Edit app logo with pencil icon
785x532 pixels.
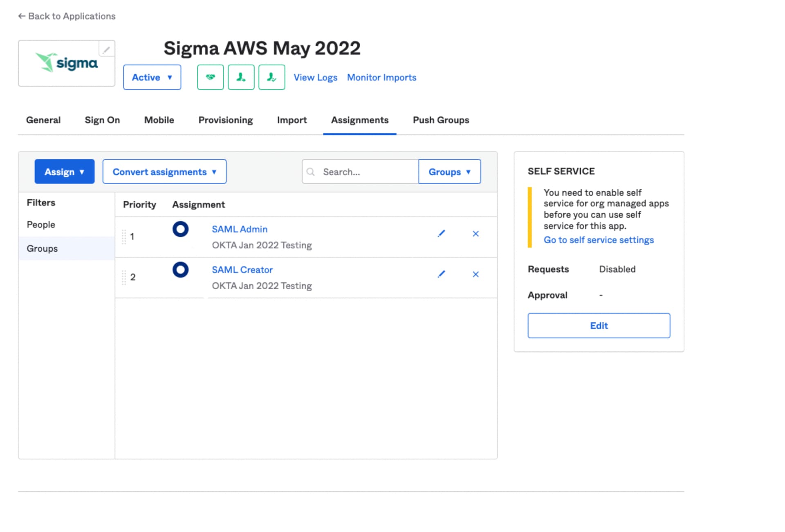(106, 50)
